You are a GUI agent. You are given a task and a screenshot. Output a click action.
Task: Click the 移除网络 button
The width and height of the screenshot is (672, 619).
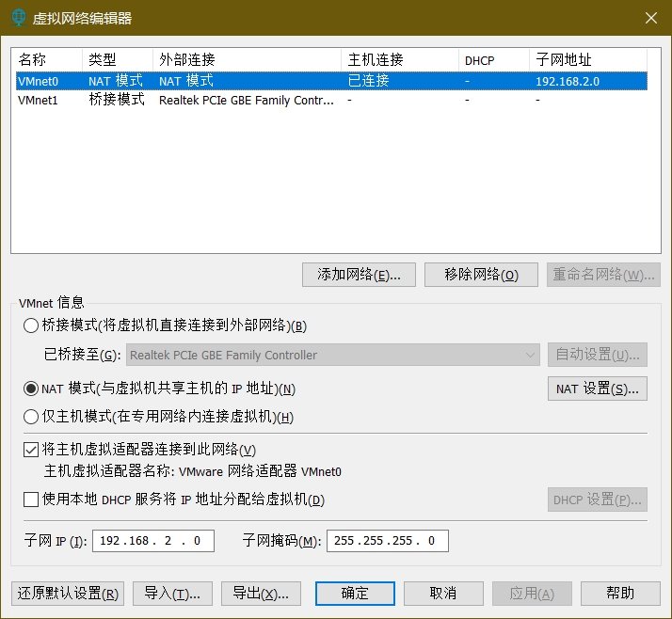[x=483, y=275]
